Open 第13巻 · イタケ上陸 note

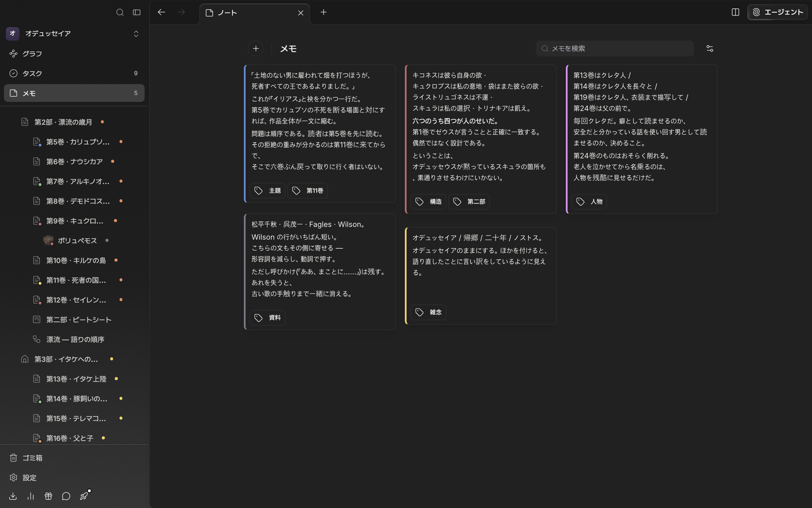pyautogui.click(x=76, y=379)
